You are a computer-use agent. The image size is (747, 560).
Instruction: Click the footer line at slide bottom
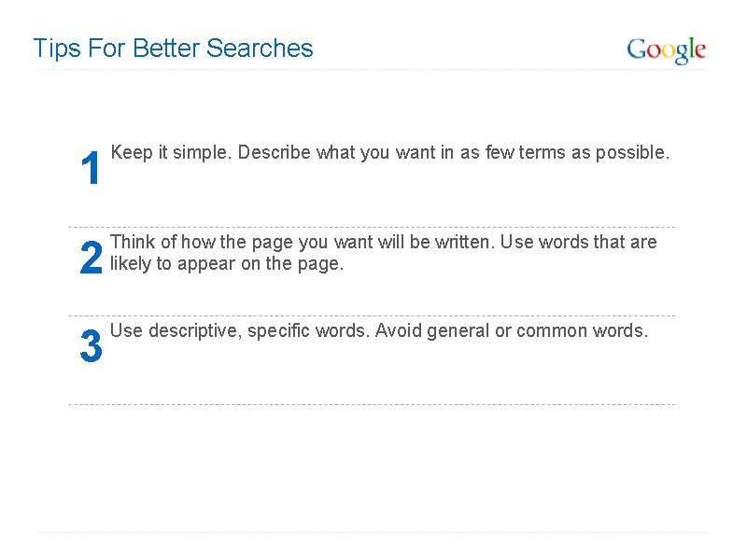(x=372, y=533)
